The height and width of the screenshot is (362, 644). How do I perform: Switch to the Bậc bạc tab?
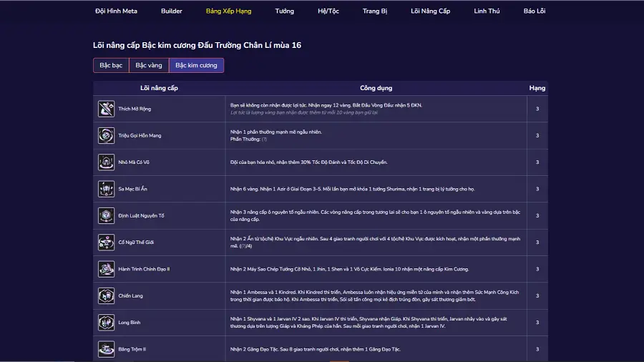click(x=111, y=65)
